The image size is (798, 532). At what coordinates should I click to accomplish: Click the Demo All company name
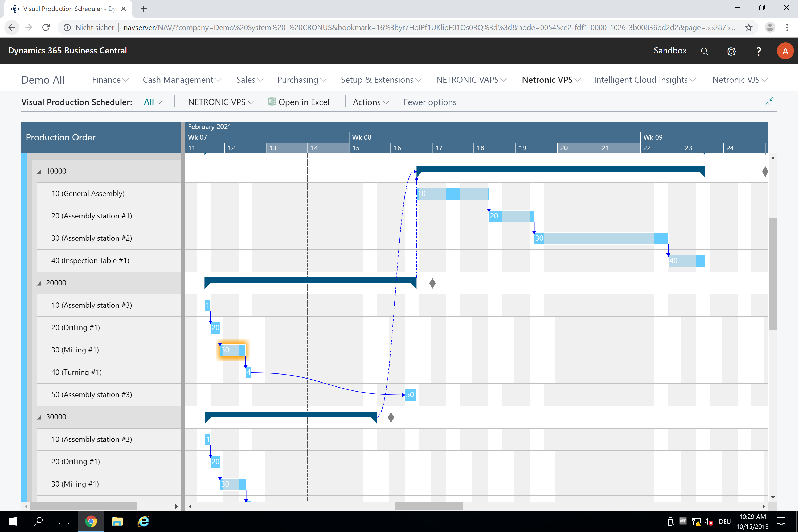click(x=43, y=80)
